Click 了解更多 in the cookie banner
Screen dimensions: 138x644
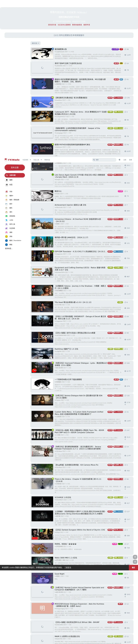(68, 567)
